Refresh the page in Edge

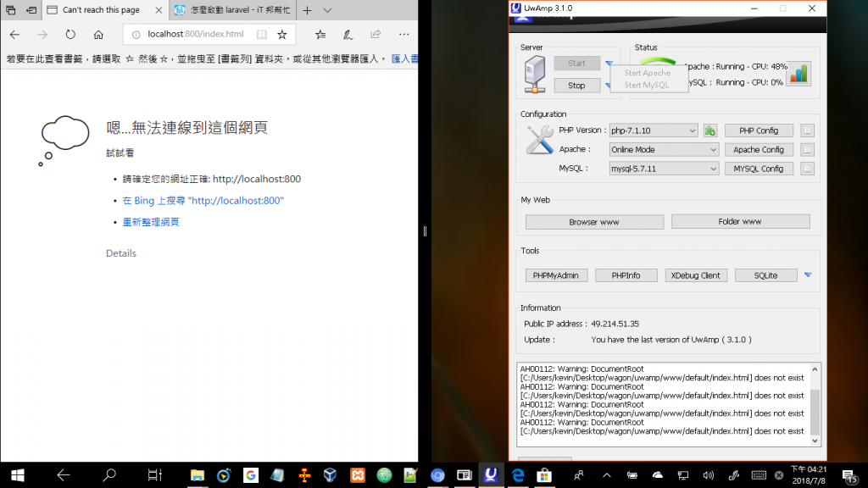click(70, 34)
